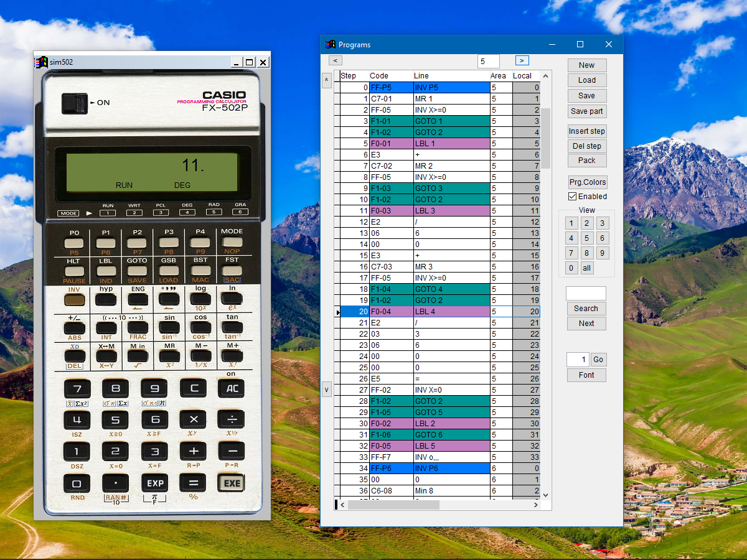Tap the digit 7 key on the calculator
Image resolution: width=747 pixels, height=560 pixels.
click(77, 389)
